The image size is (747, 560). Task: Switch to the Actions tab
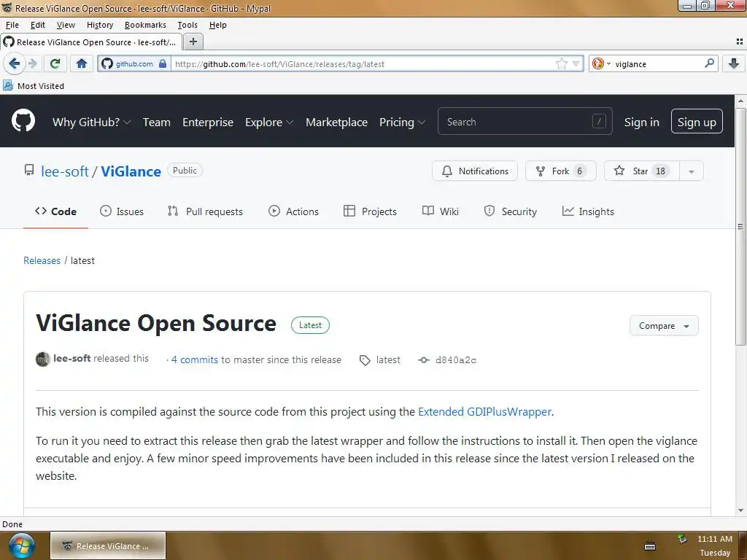tap(293, 211)
